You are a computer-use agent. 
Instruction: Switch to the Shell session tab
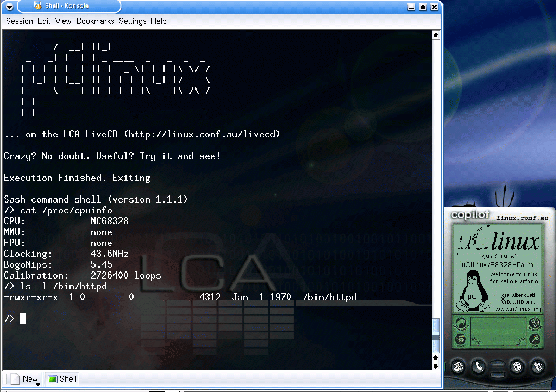[x=62, y=379]
